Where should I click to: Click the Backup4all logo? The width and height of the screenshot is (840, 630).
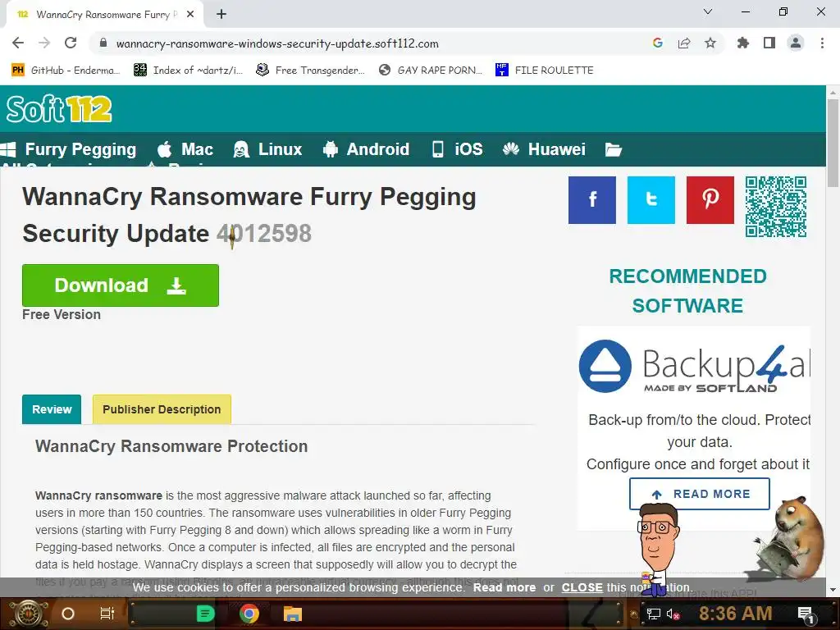694,367
